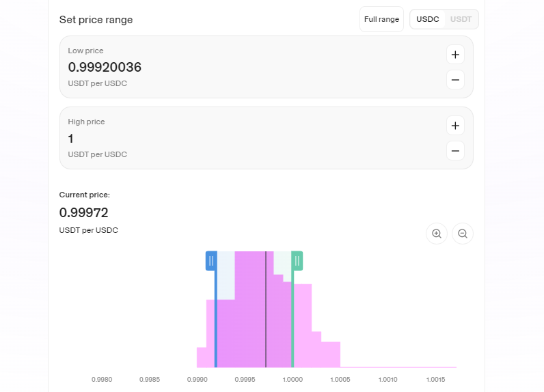Click the blue low-price range handle
Viewport: 544px width, 392px height.
pyautogui.click(x=211, y=261)
